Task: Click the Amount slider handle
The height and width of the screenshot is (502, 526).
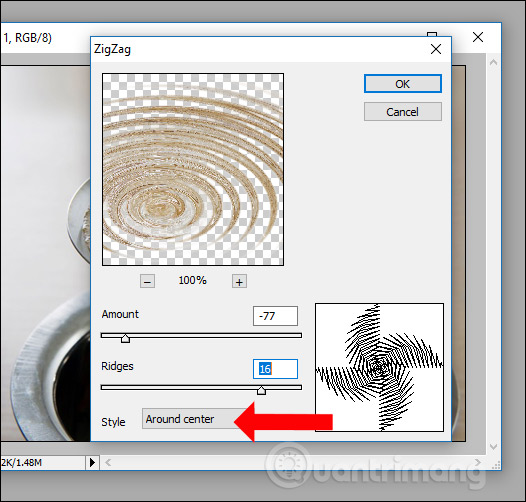Action: point(125,338)
